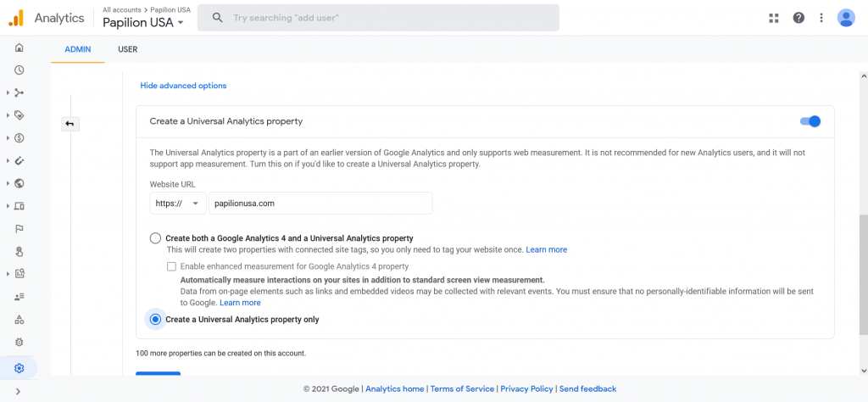Open the Help question-mark icon
Image resolution: width=868 pixels, height=402 pixels.
click(x=798, y=18)
